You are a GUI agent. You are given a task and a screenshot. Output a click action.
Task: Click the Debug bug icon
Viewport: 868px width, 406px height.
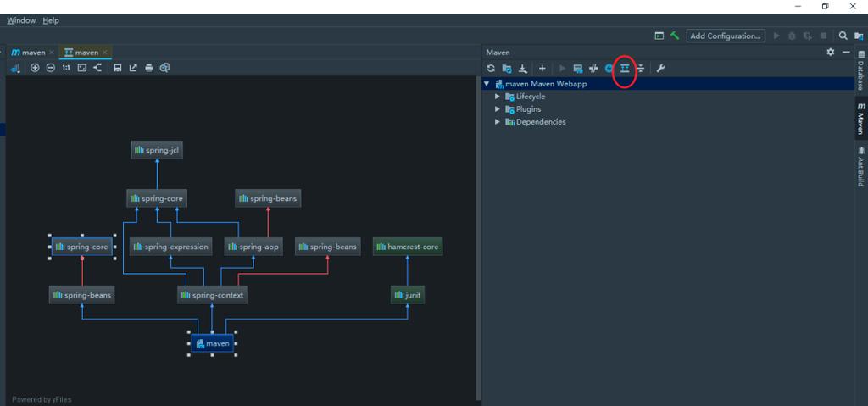point(793,36)
